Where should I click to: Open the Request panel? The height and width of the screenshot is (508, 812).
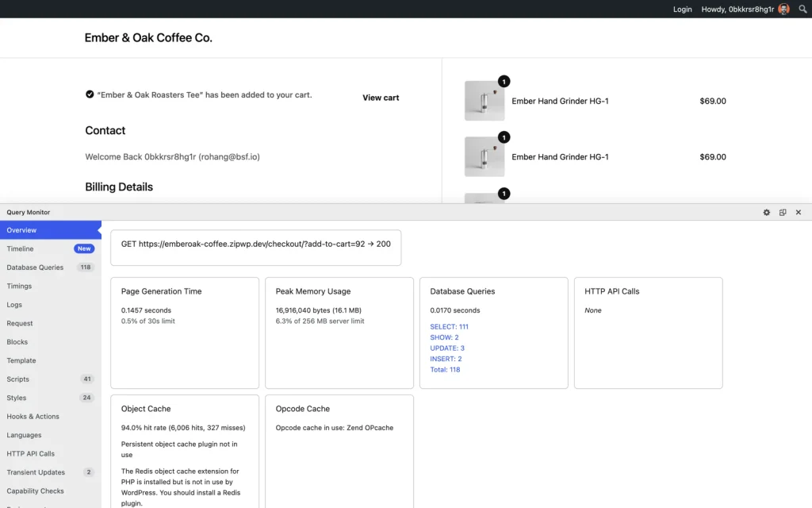coord(50,324)
